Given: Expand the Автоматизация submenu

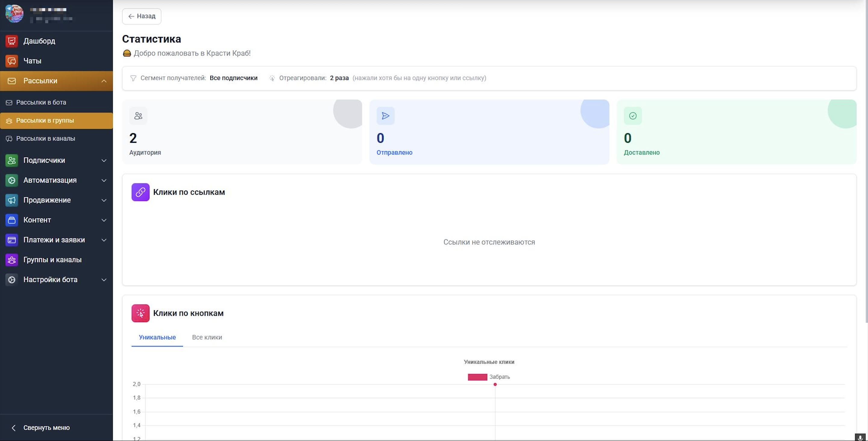Looking at the screenshot, I should click(x=104, y=180).
